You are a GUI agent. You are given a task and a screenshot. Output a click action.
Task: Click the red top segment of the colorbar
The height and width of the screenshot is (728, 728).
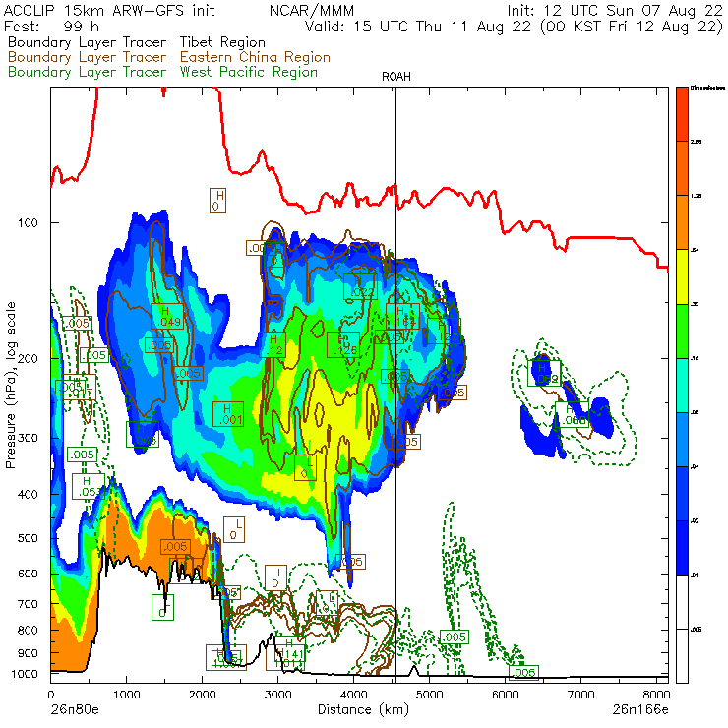point(682,114)
